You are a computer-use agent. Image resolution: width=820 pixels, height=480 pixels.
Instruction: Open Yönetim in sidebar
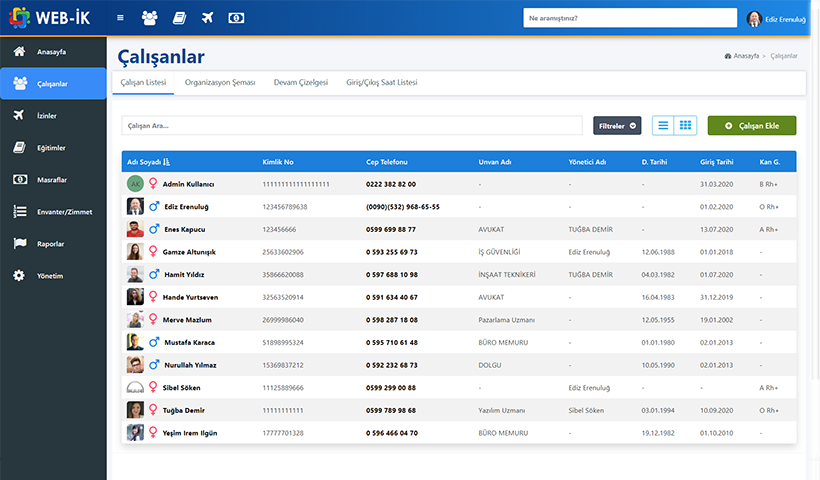tap(53, 276)
